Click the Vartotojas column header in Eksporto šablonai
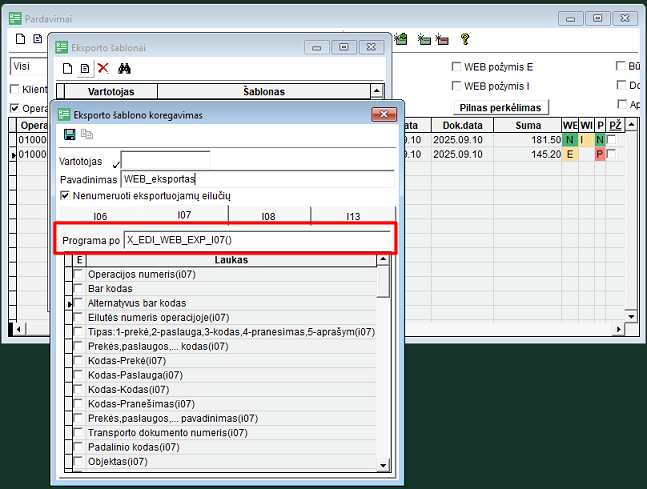This screenshot has height=489, width=647. 111,91
